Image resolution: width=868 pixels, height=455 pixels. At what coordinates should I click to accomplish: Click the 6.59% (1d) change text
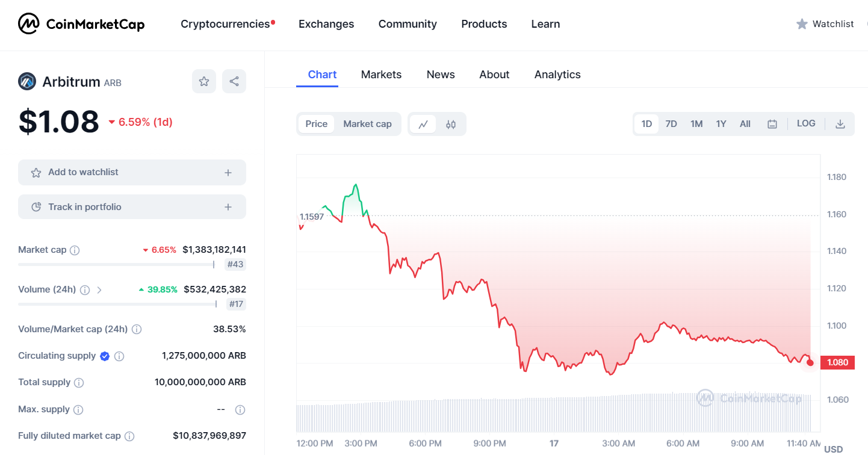coord(146,122)
